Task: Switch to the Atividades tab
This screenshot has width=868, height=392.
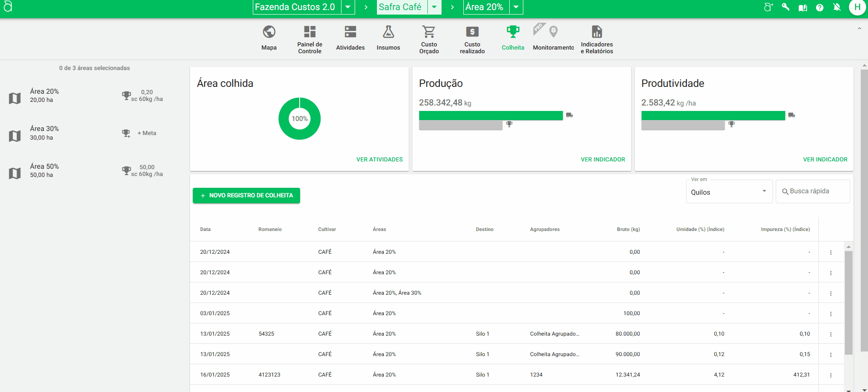Action: [x=350, y=39]
